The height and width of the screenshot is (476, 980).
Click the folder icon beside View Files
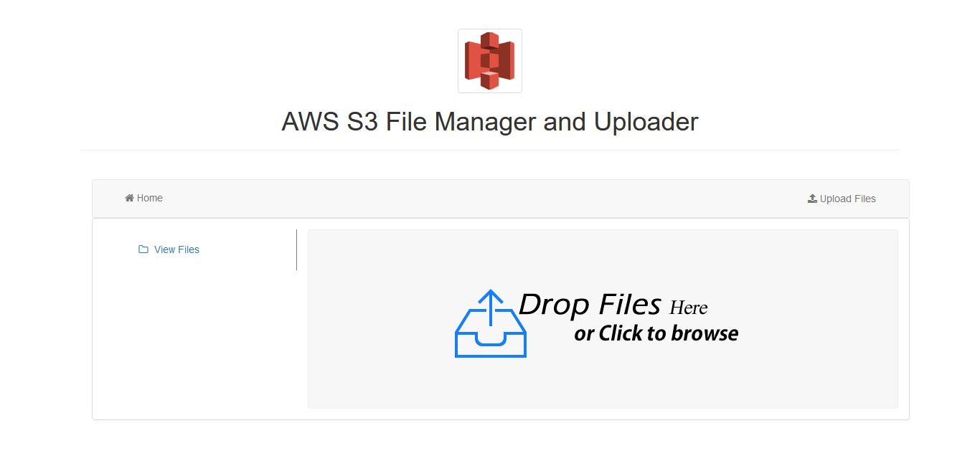click(x=143, y=249)
